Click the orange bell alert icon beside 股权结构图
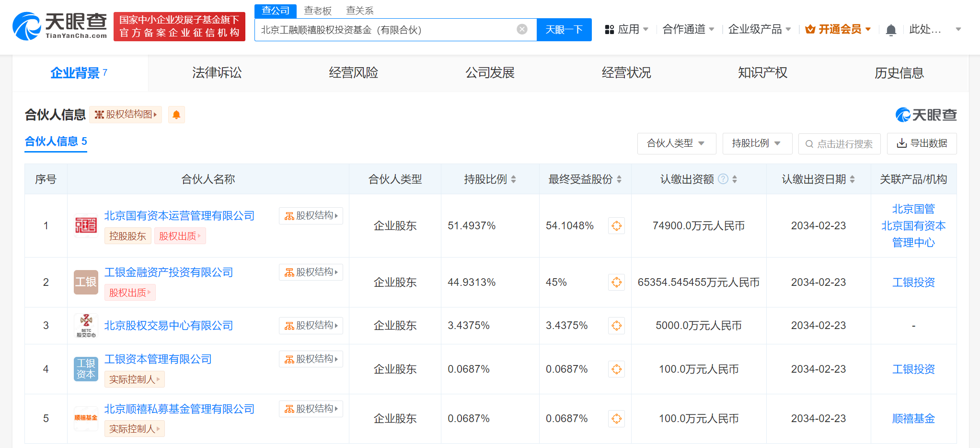Image resolution: width=980 pixels, height=448 pixels. click(176, 115)
